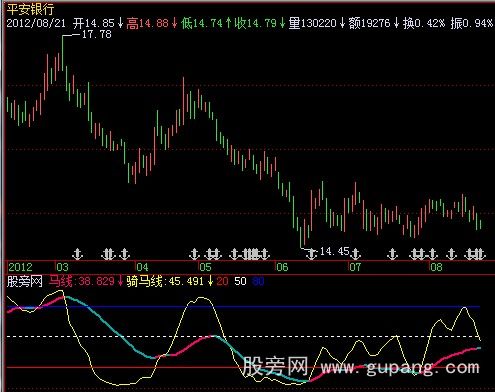Click the close price 收14.79 value
495x392 pixels.
tap(256, 23)
